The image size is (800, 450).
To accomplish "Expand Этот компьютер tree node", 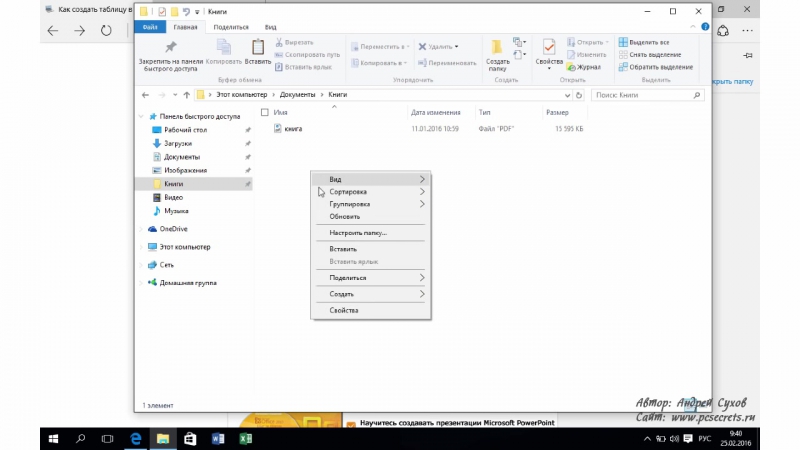I will [141, 247].
